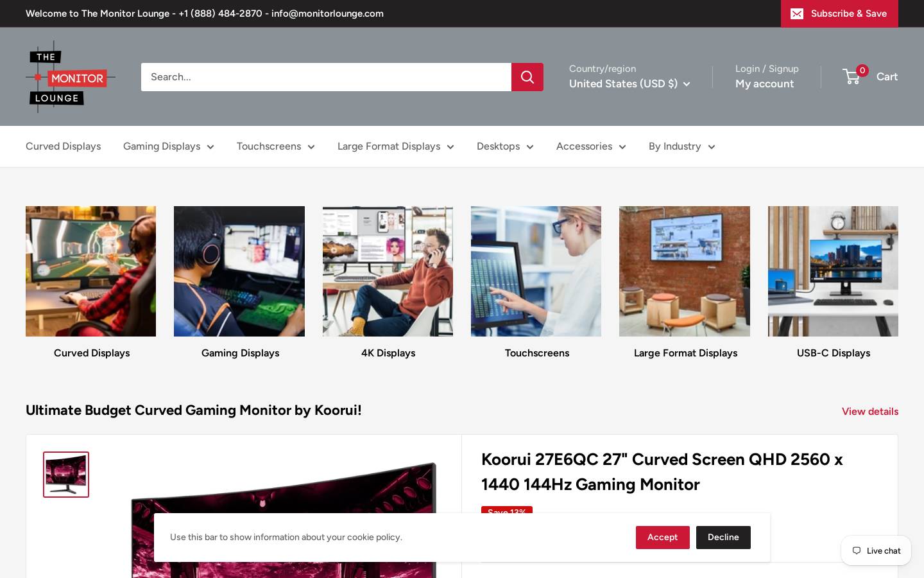The image size is (924, 578).
Task: Expand the Accessories menu
Action: coord(591,146)
